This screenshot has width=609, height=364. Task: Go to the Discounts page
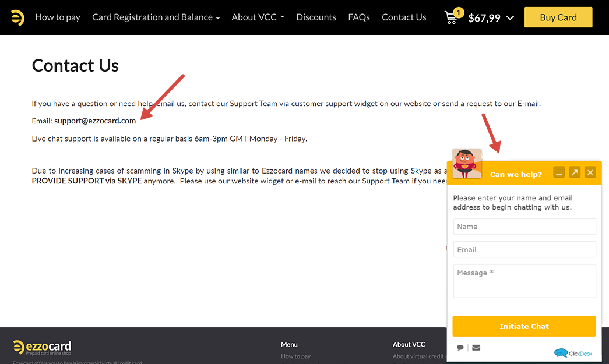click(x=316, y=17)
